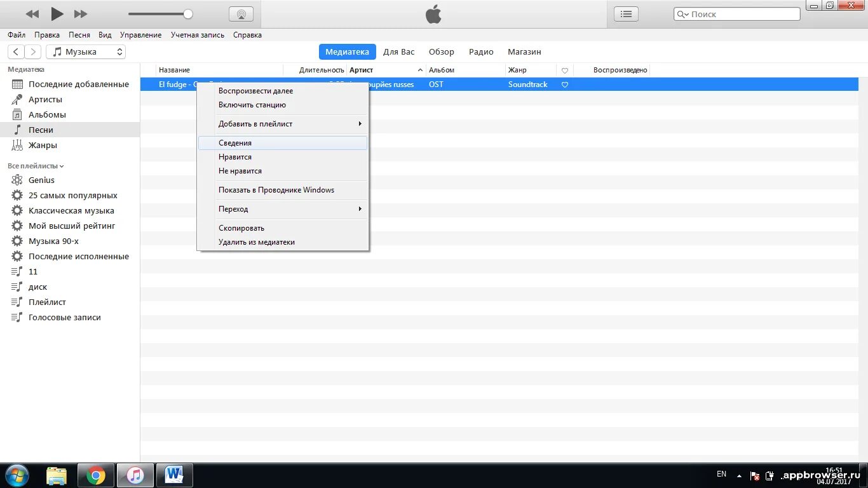Switch to the Для Вас tab
Image resolution: width=868 pixels, height=488 pixels.
[399, 52]
